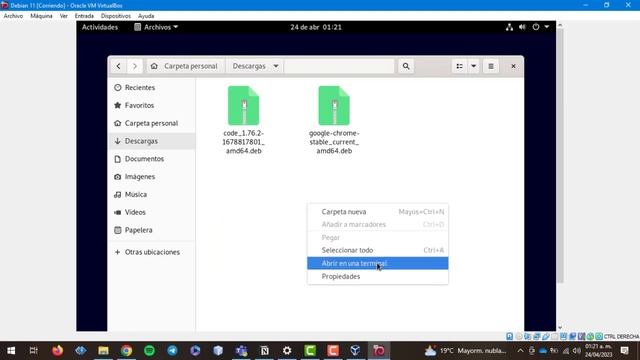
Task: Go forward with the right arrow button
Action: (x=135, y=66)
